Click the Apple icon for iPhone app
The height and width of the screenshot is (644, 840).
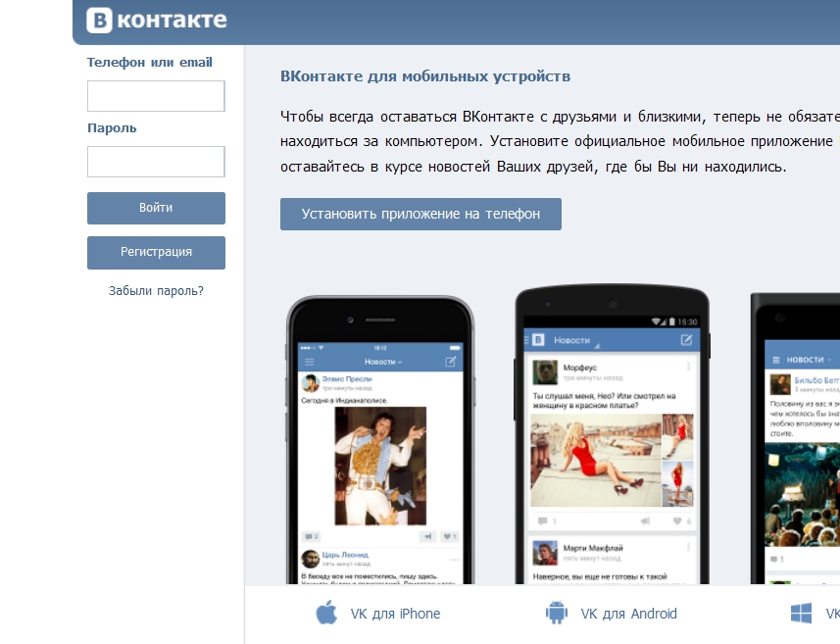click(x=326, y=613)
